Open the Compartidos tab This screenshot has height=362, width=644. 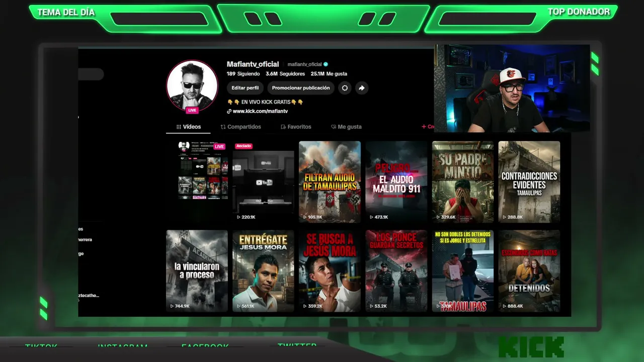pos(240,127)
